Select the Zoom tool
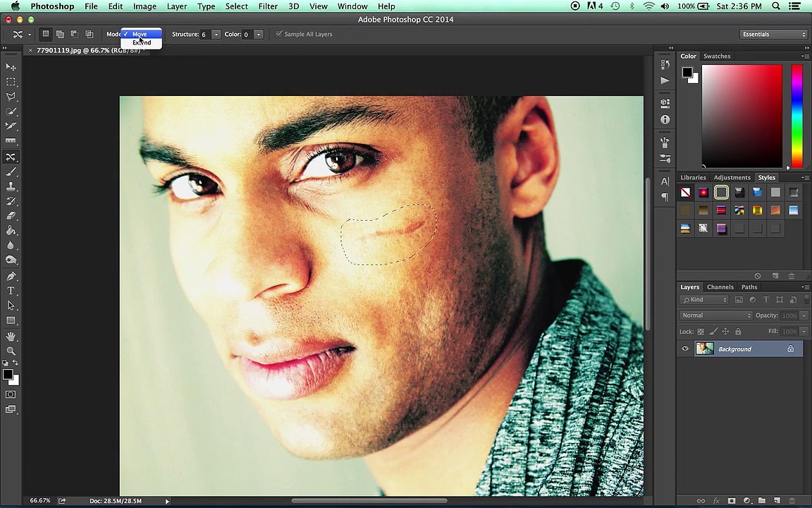 [11, 351]
